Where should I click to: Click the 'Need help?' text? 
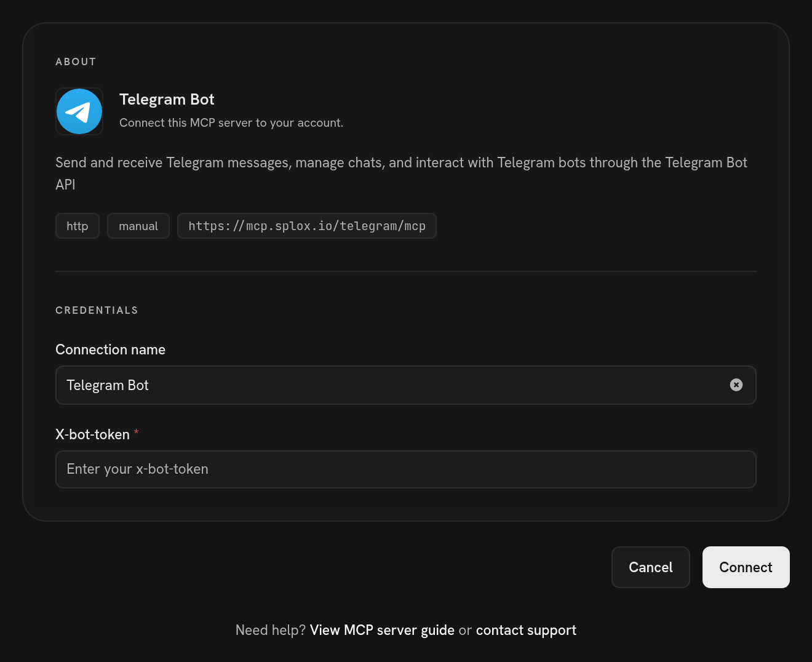[271, 630]
